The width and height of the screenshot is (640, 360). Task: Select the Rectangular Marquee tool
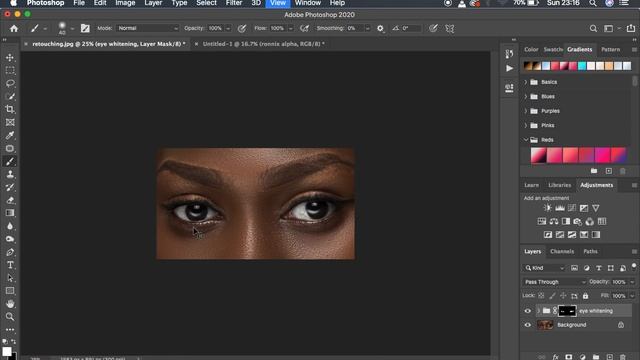coord(10,71)
